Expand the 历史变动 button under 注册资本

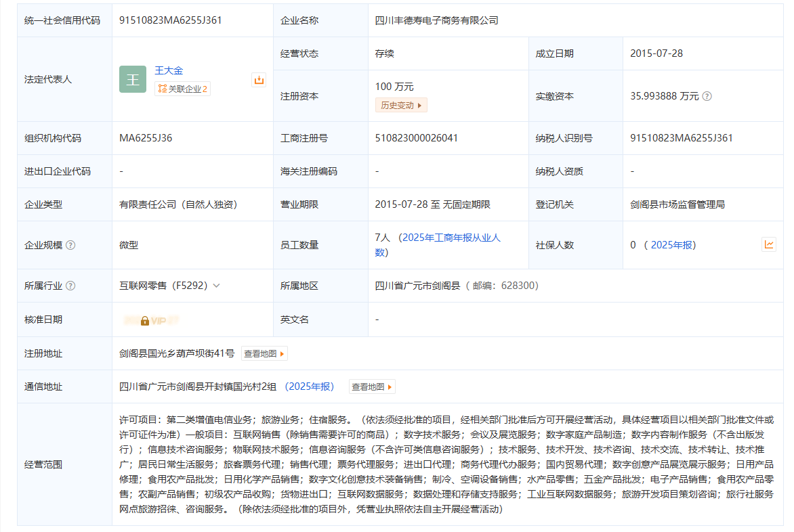coord(401,105)
